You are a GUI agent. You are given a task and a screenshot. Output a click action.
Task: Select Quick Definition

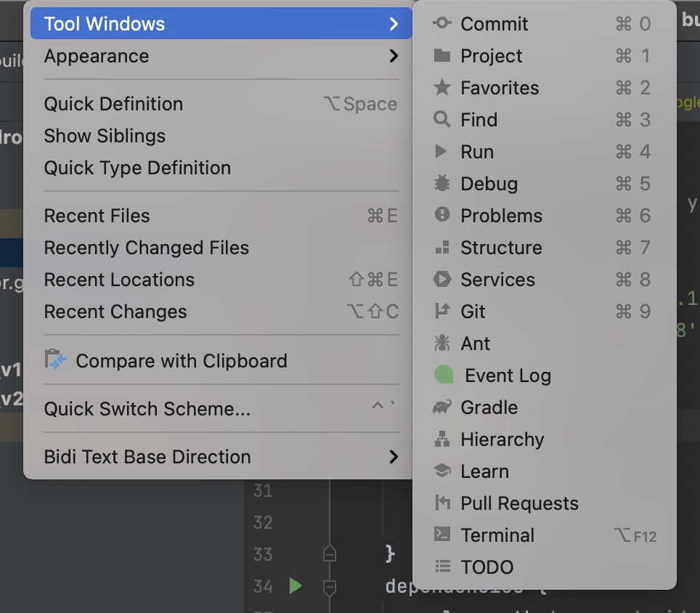[x=114, y=104]
